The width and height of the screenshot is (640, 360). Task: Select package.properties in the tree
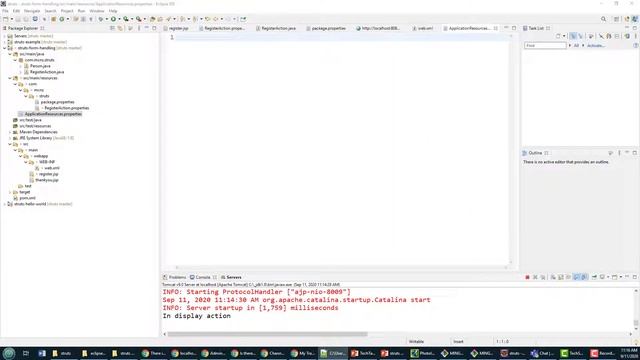(57, 102)
